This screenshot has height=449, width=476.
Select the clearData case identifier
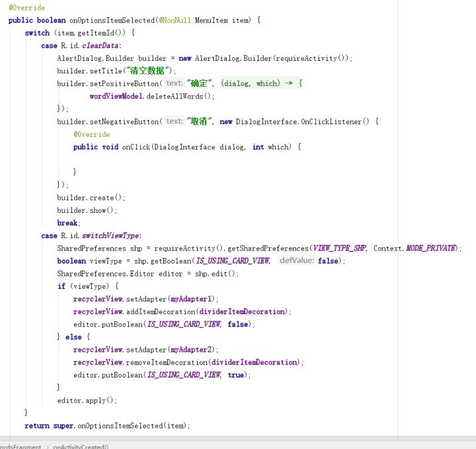[x=100, y=46]
